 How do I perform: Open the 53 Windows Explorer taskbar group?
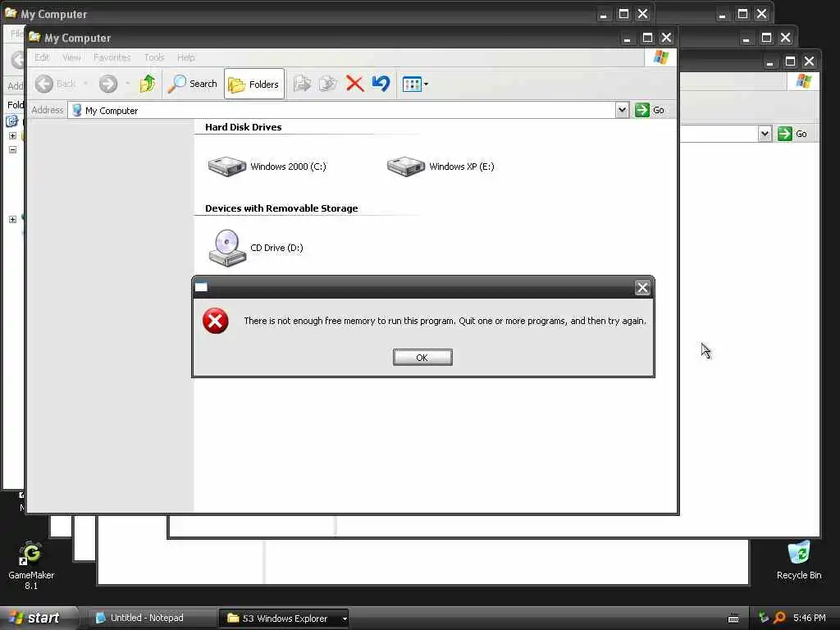point(284,619)
